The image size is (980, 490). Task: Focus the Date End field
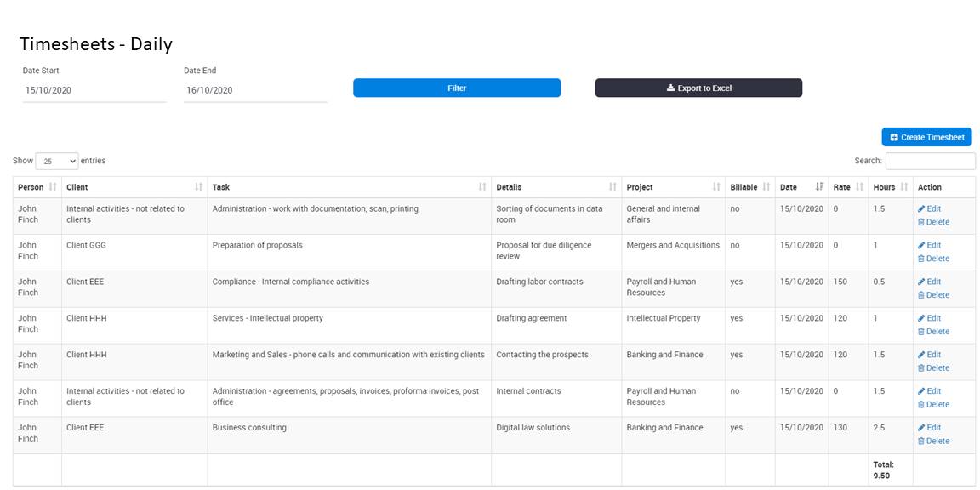point(255,90)
